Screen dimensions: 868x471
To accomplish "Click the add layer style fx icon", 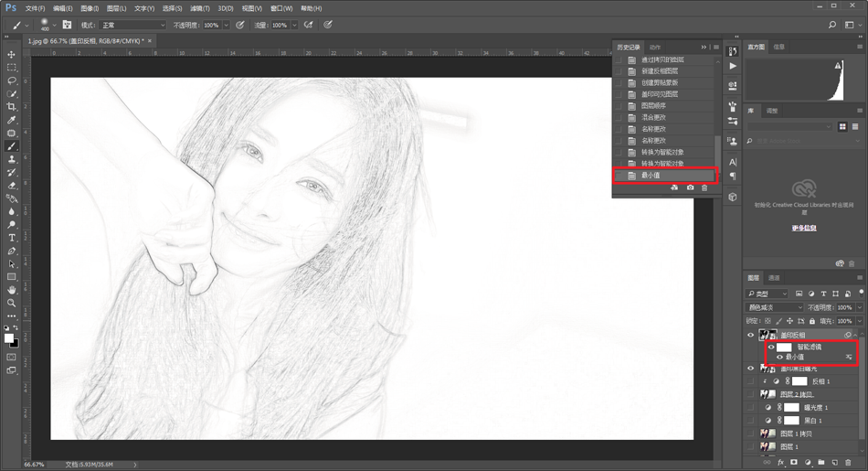I will click(x=780, y=463).
